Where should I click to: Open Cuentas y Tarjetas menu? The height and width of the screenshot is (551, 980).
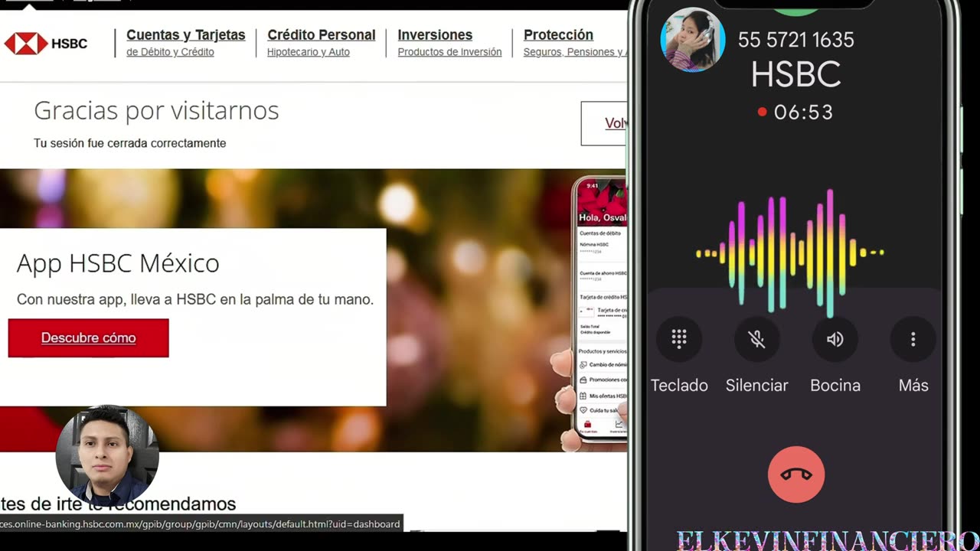point(186,35)
